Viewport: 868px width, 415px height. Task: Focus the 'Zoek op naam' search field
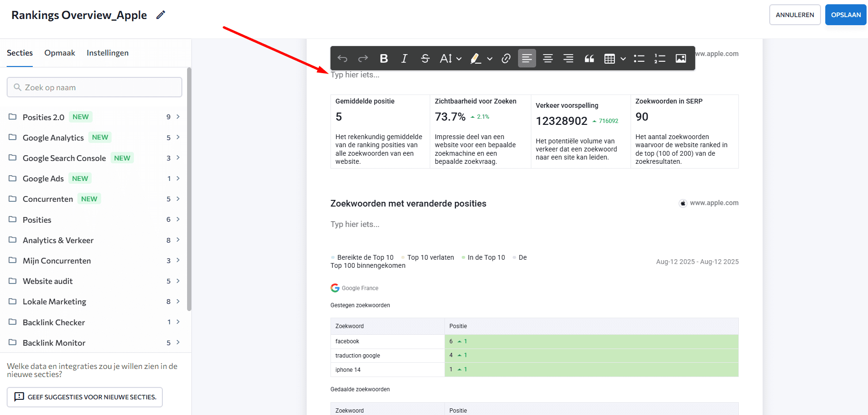(x=94, y=87)
